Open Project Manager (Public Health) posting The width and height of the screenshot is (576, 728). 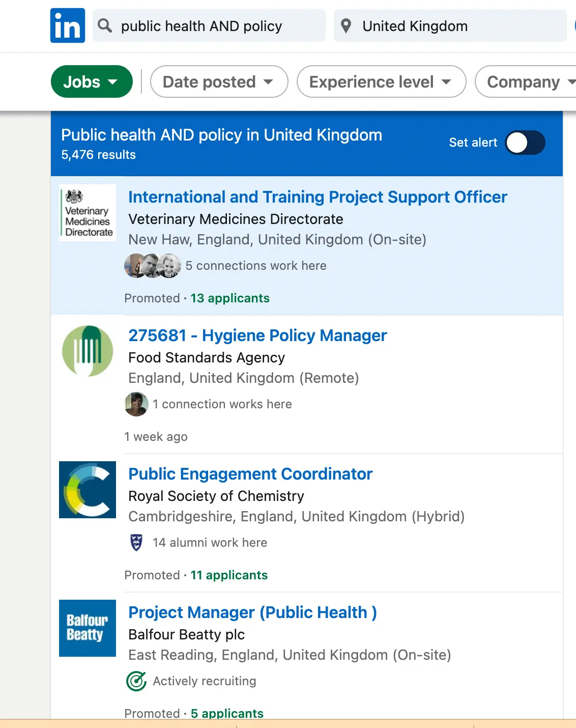[252, 612]
